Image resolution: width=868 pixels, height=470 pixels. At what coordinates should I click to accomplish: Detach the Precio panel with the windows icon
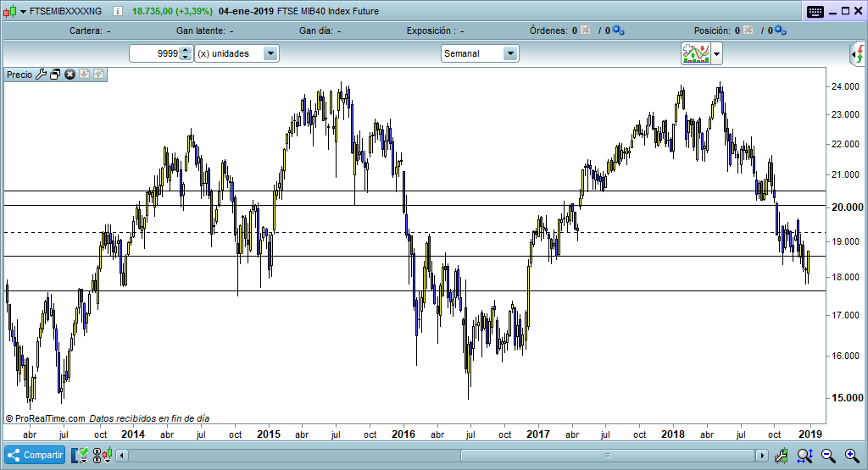[55, 75]
